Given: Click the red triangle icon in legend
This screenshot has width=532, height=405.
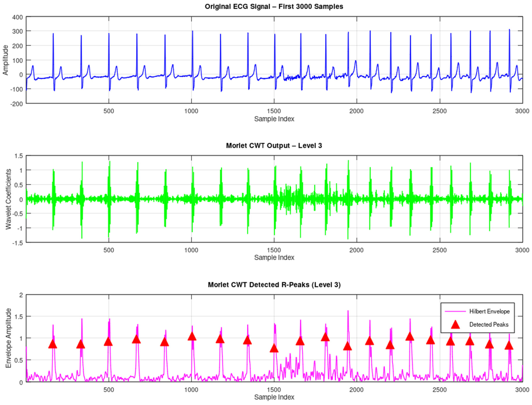Looking at the screenshot, I should pos(455,324).
